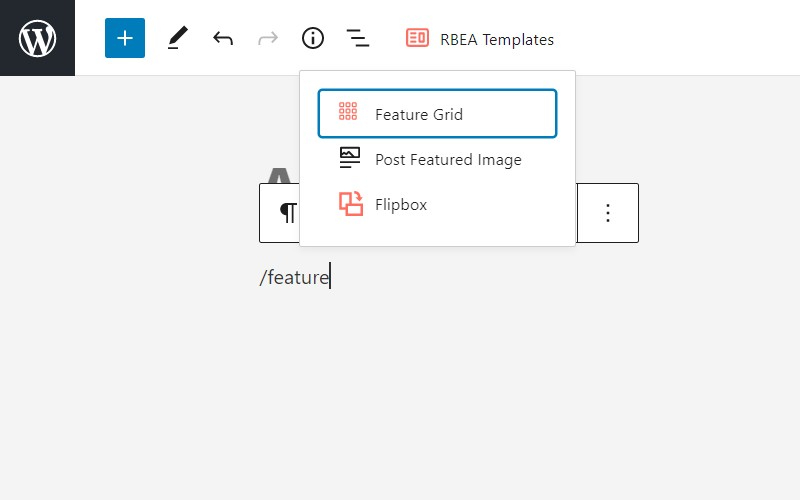Open paragraph block type switcher
Screen dimensions: 800x500
point(287,213)
